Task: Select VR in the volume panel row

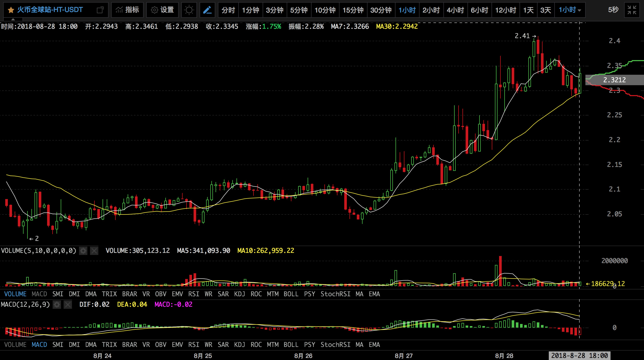Action: (146, 294)
